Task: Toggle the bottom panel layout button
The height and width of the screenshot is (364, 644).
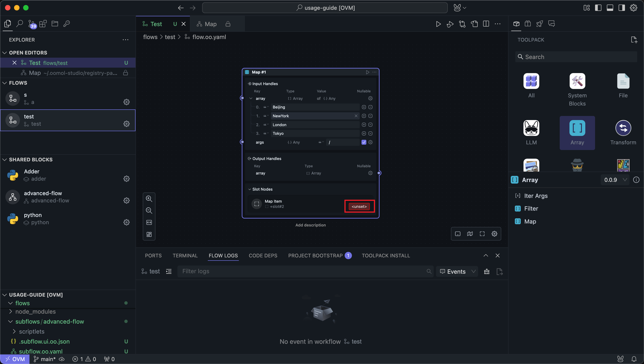Action: [x=610, y=8]
